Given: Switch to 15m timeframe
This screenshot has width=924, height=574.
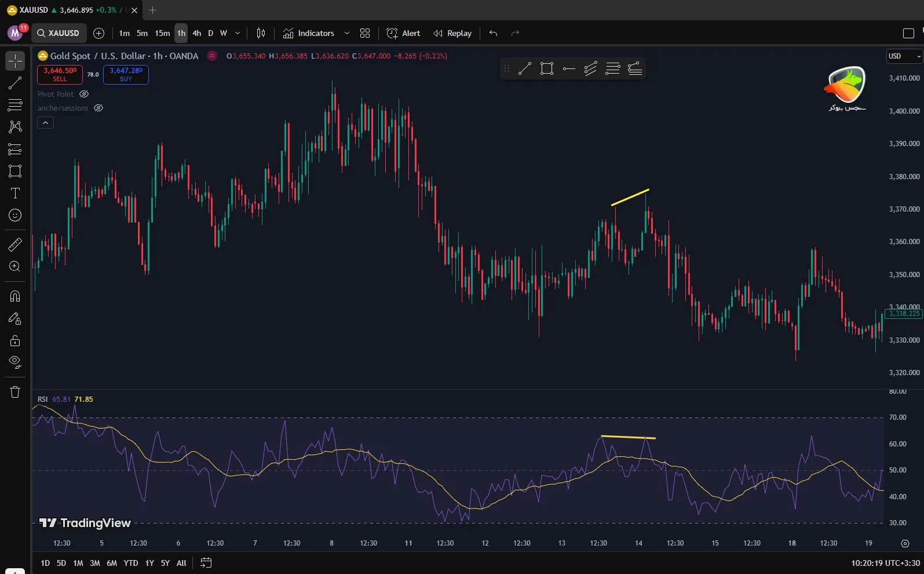Looking at the screenshot, I should (162, 33).
